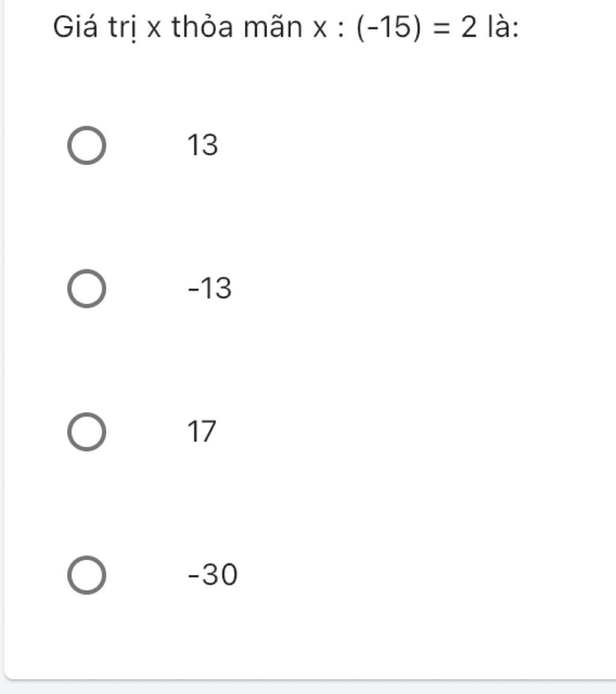This screenshot has width=616, height=694.
Task: Select the negative thirteen option circle
Action: [x=87, y=288]
